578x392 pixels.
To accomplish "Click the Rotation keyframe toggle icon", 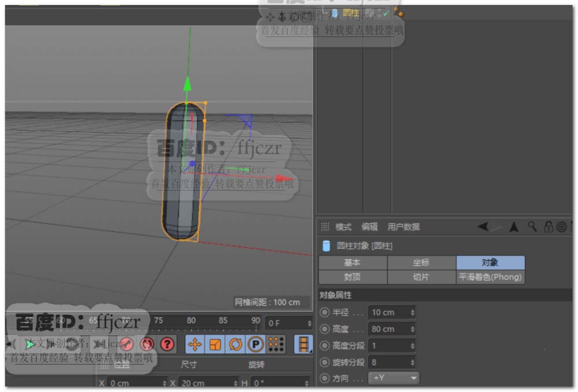I will click(235, 345).
